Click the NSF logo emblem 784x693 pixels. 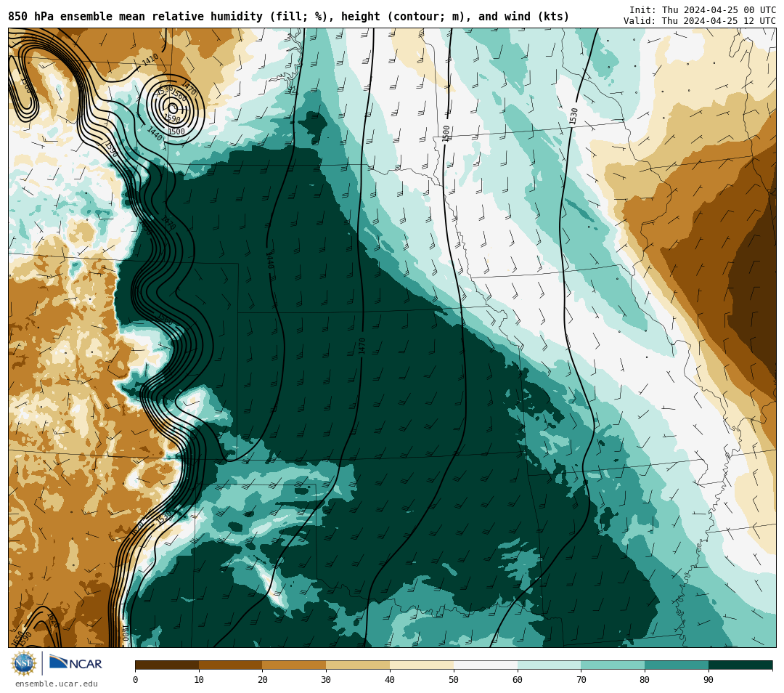click(24, 663)
